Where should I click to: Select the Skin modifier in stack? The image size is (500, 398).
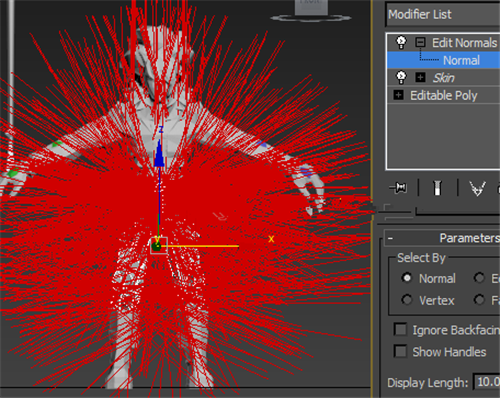click(x=444, y=78)
